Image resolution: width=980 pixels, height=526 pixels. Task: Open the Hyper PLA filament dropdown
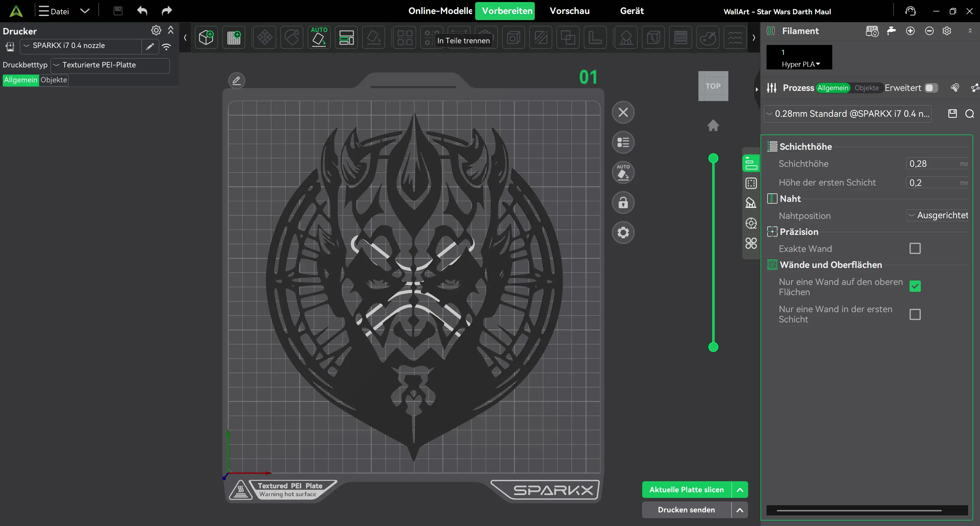point(800,64)
